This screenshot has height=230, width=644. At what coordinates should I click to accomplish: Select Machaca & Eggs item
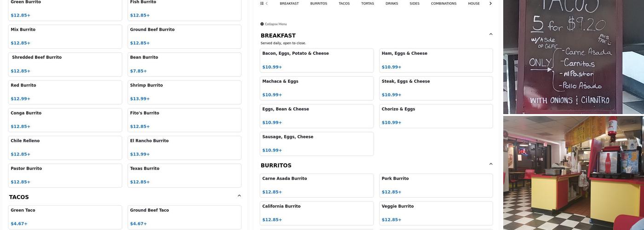click(x=316, y=88)
